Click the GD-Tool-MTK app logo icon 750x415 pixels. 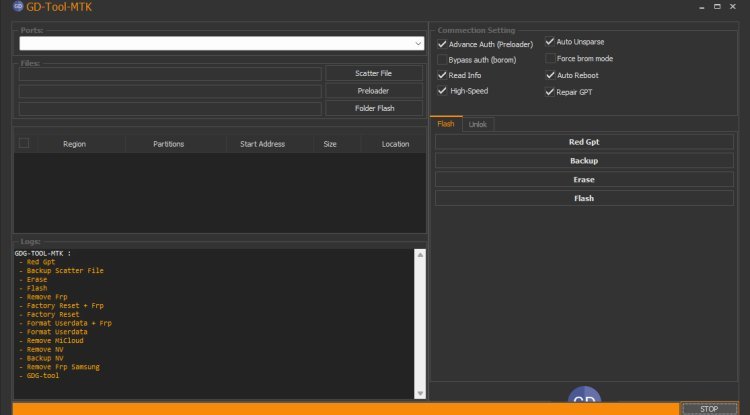pos(18,6)
